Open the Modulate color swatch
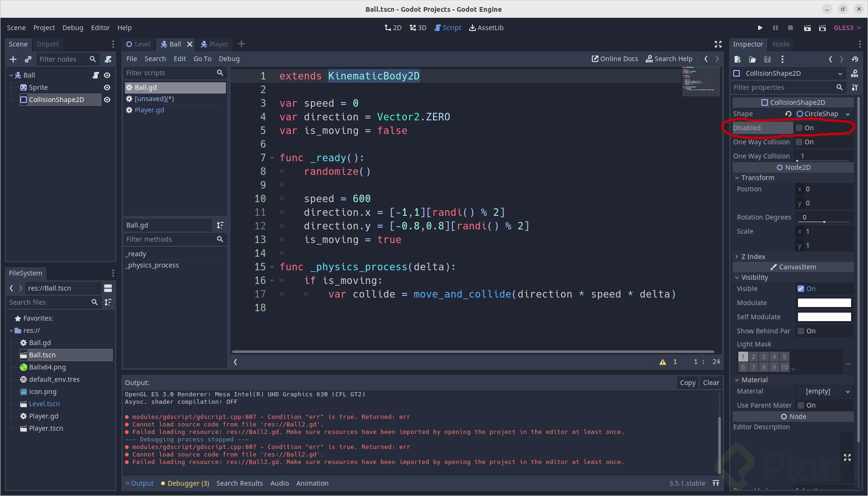This screenshot has width=868, height=496. tap(824, 303)
